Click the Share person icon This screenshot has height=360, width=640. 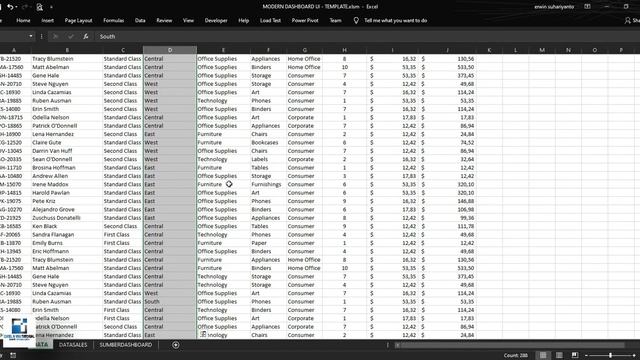click(x=627, y=20)
